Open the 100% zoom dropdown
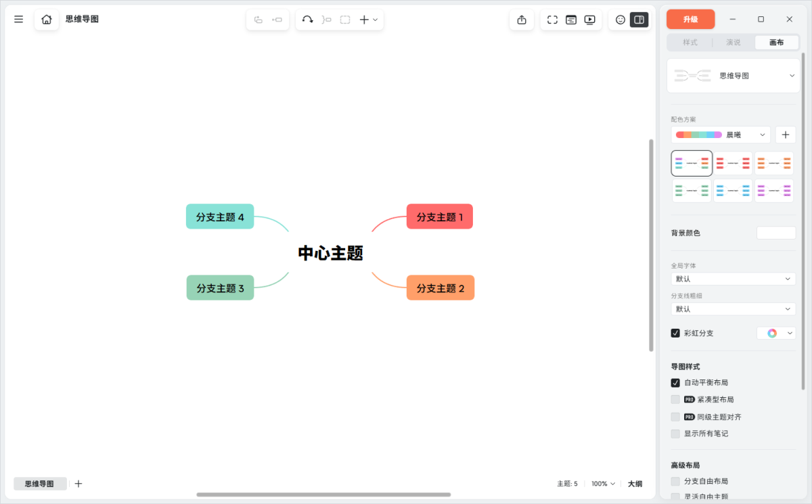 coord(604,484)
